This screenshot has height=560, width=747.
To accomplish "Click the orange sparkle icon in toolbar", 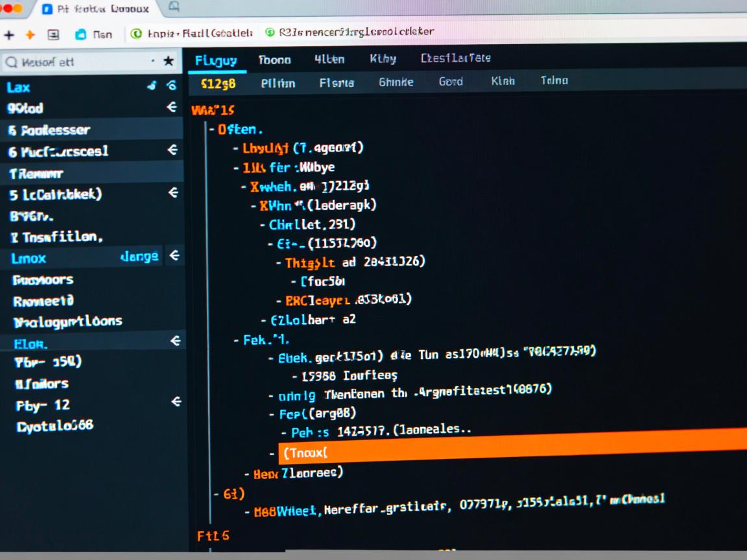I will pyautogui.click(x=30, y=35).
